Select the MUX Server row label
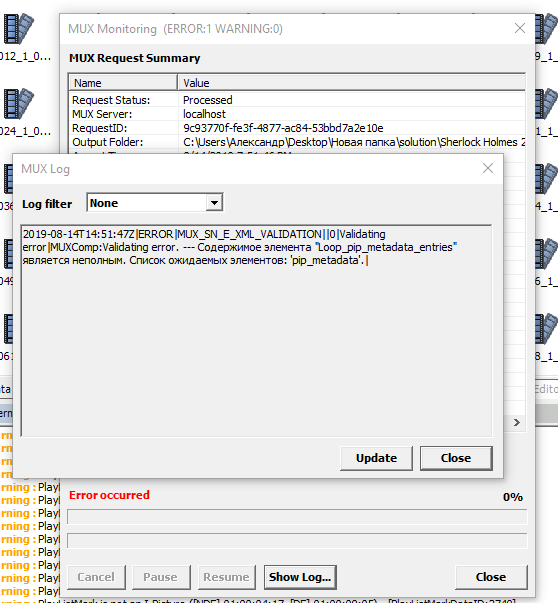 [102, 114]
